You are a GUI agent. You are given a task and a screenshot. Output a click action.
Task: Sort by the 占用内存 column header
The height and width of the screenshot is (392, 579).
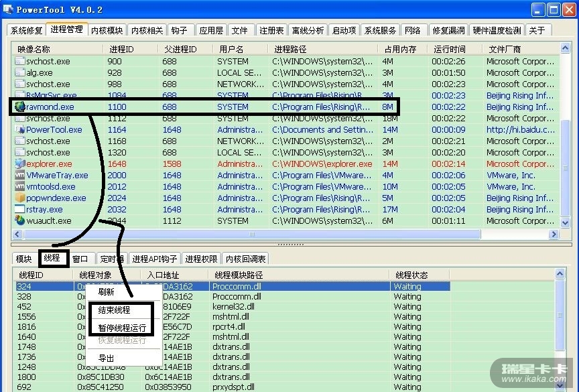tap(403, 49)
